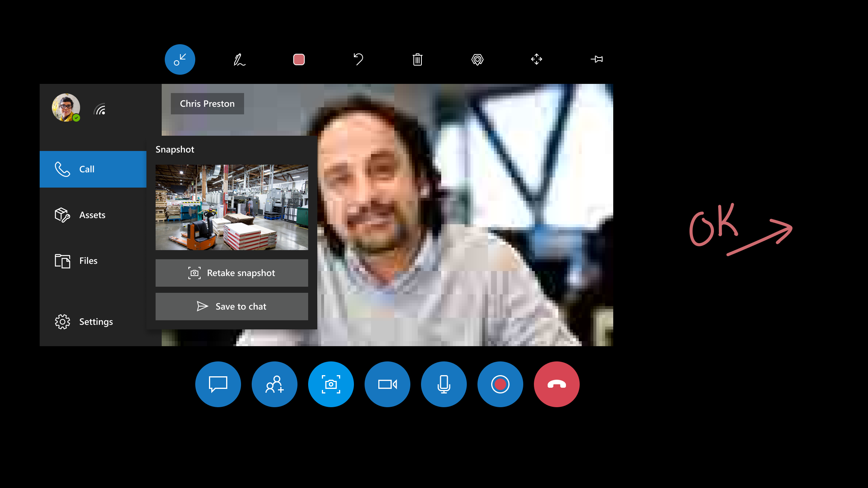
Task: Click the snapshot capture icon
Action: (x=331, y=384)
